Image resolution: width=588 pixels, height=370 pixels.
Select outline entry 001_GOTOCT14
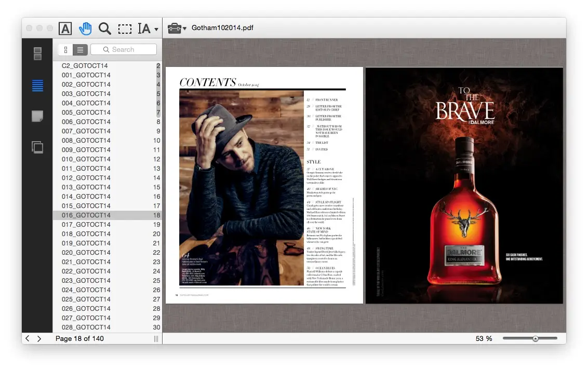point(107,75)
